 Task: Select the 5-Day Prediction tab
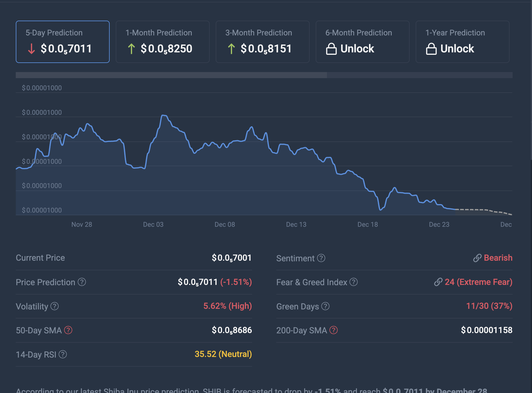62,41
